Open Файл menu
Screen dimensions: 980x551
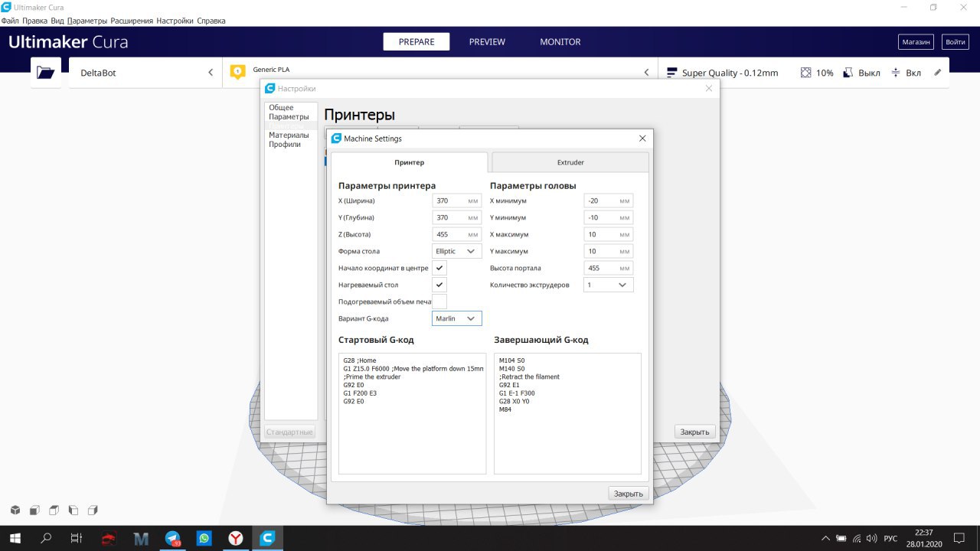tap(10, 21)
